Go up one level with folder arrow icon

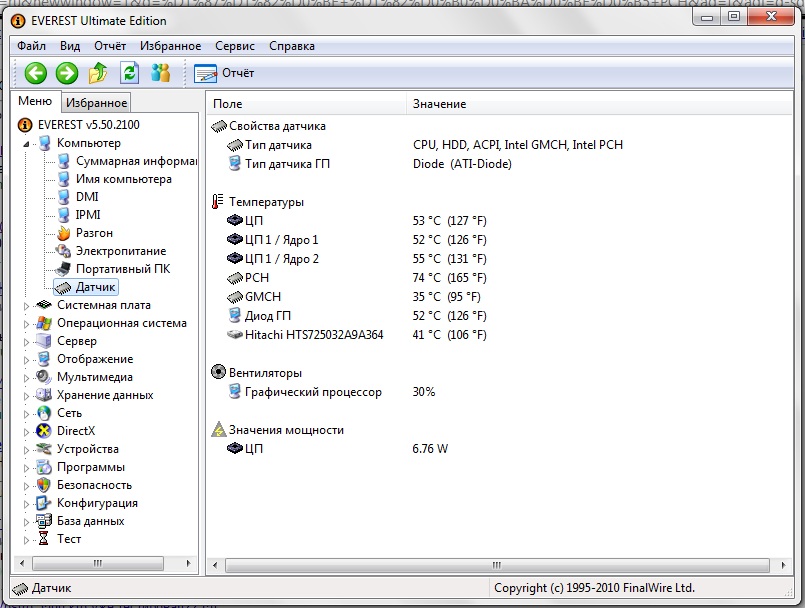pyautogui.click(x=98, y=73)
